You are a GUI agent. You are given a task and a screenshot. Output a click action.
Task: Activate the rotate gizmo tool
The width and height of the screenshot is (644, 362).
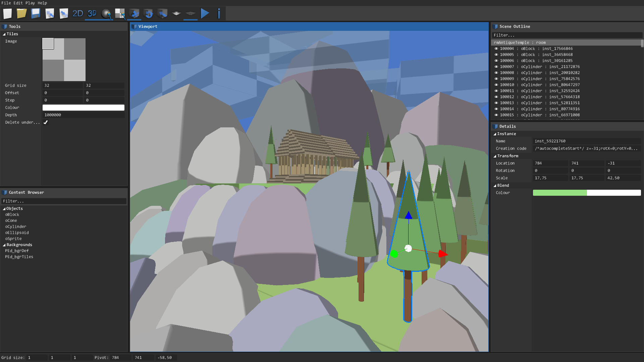(148, 13)
